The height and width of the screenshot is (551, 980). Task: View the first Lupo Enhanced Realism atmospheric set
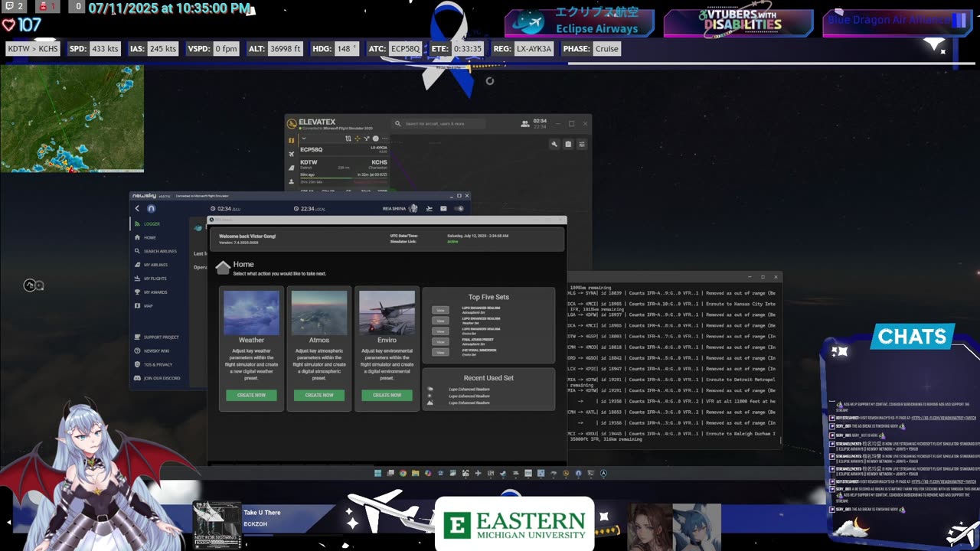point(440,310)
